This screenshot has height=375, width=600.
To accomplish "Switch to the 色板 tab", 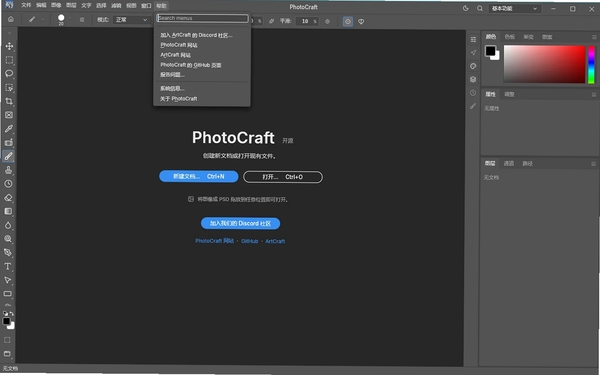I will point(509,37).
